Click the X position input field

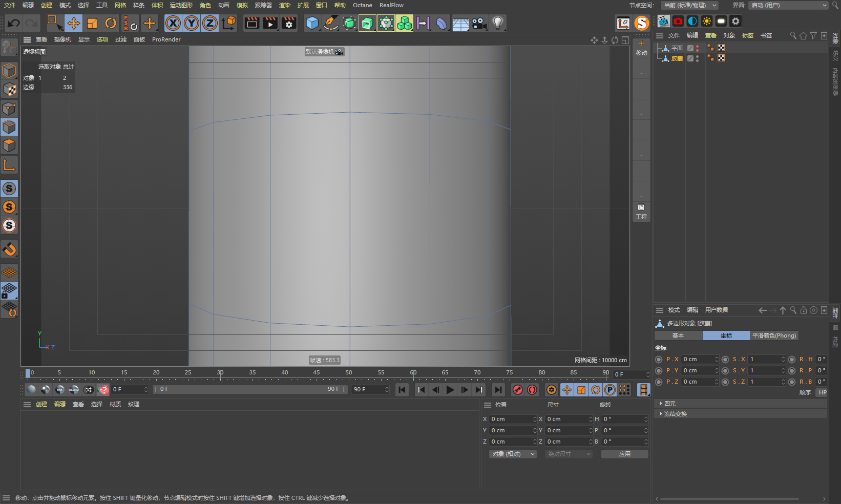pyautogui.click(x=513, y=419)
